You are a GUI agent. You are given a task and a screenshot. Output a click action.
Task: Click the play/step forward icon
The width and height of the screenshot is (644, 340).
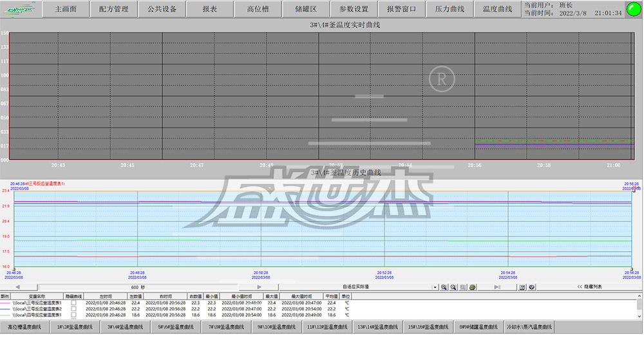point(497,287)
